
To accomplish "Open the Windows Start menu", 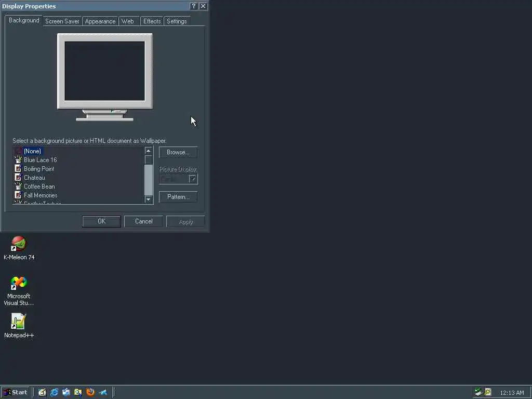I will pos(16,392).
